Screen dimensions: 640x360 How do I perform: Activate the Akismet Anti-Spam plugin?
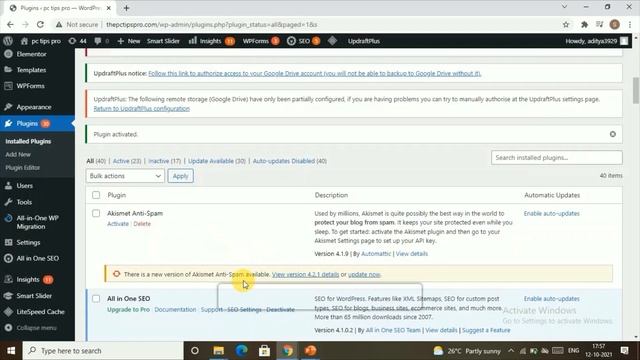tap(118, 224)
